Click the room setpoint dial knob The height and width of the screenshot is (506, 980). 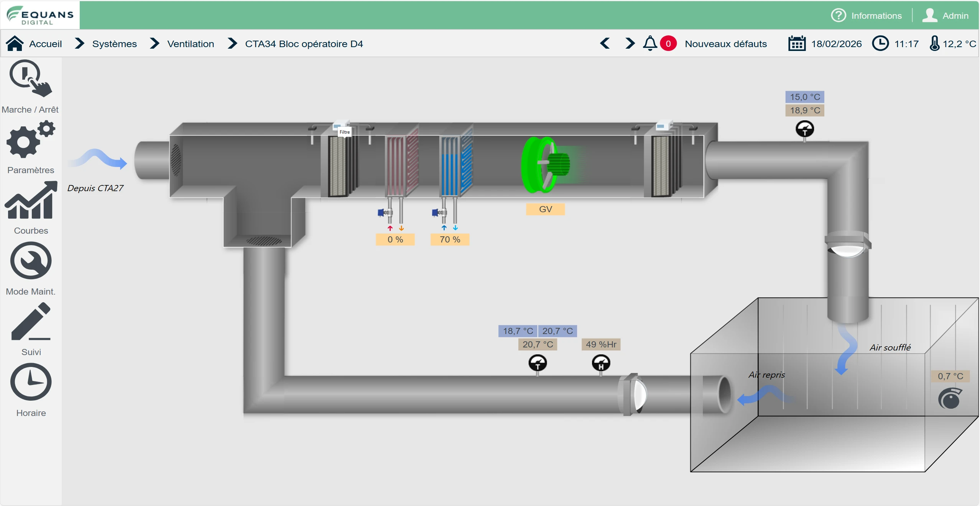tap(950, 399)
